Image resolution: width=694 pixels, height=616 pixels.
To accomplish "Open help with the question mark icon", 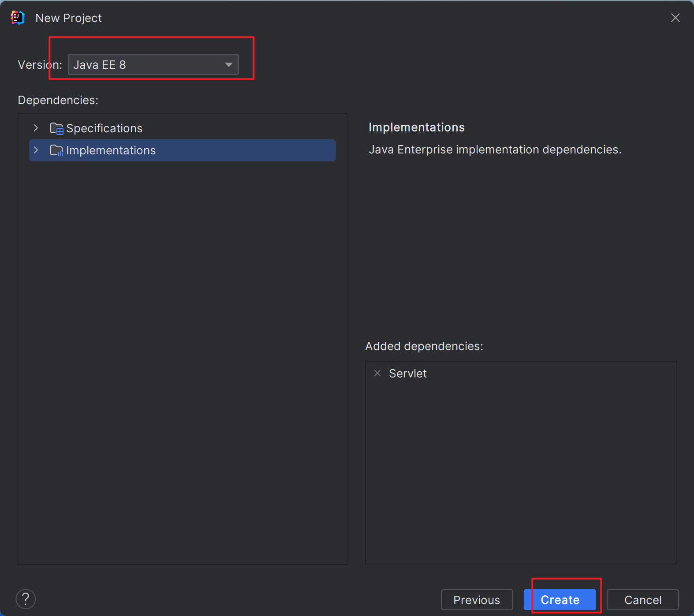I will (26, 599).
